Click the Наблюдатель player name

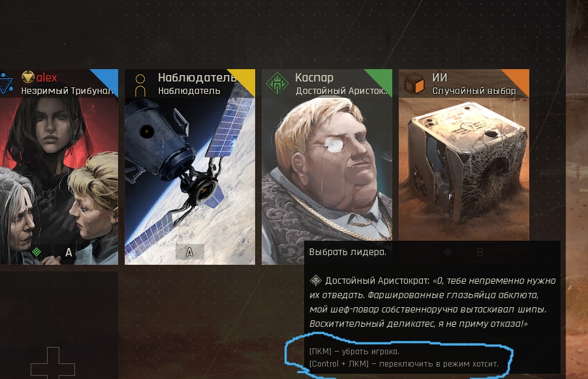197,77
